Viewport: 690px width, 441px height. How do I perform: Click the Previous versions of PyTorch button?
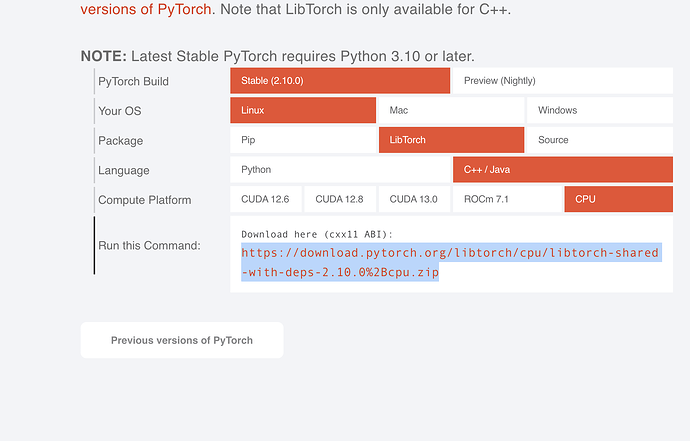(182, 340)
